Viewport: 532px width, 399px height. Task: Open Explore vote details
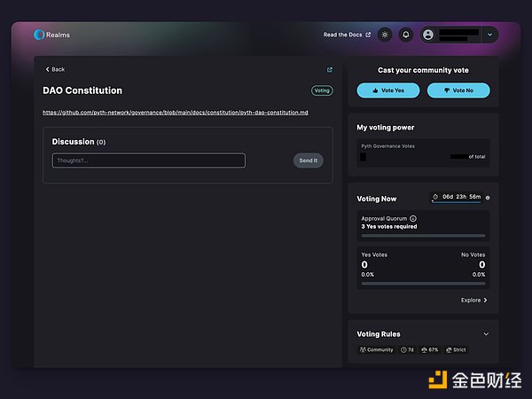473,300
